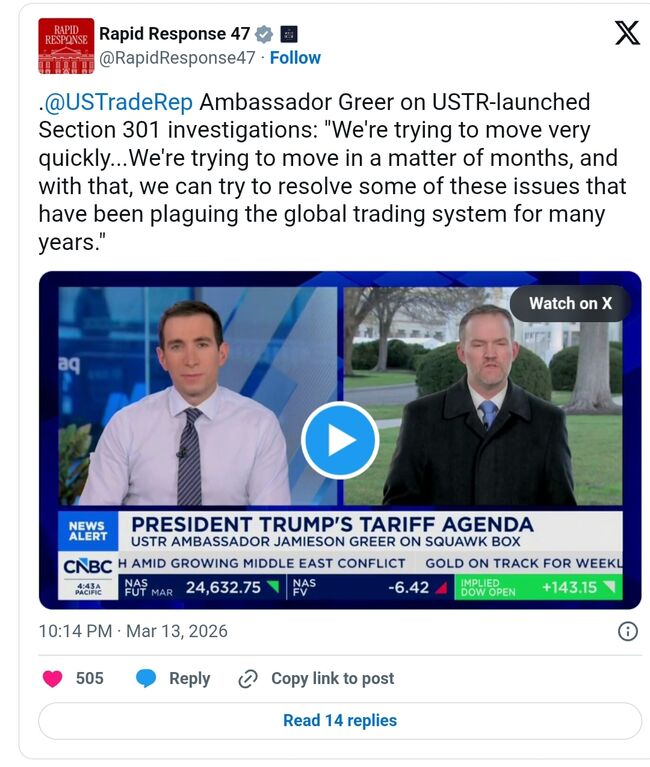Open Read 14 replies button
Screen dimensions: 650x767
coord(340,721)
